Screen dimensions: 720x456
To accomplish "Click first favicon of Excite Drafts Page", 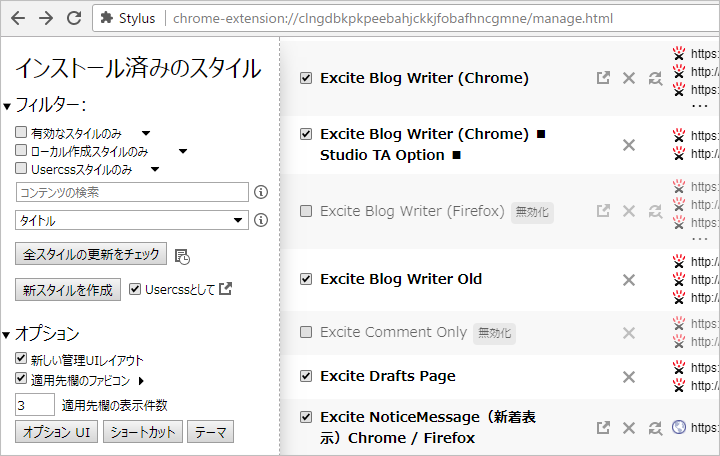I will click(679, 367).
